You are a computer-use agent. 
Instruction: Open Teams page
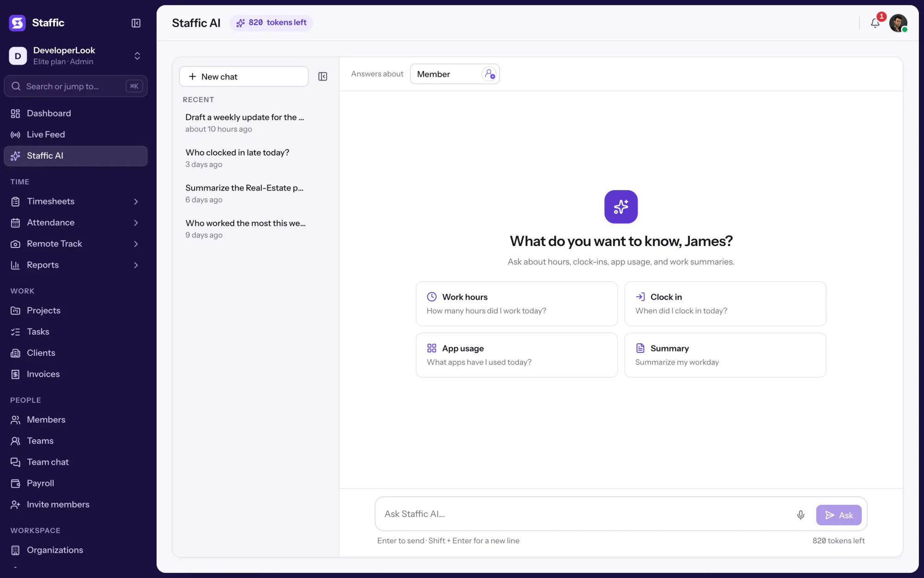tap(75, 441)
